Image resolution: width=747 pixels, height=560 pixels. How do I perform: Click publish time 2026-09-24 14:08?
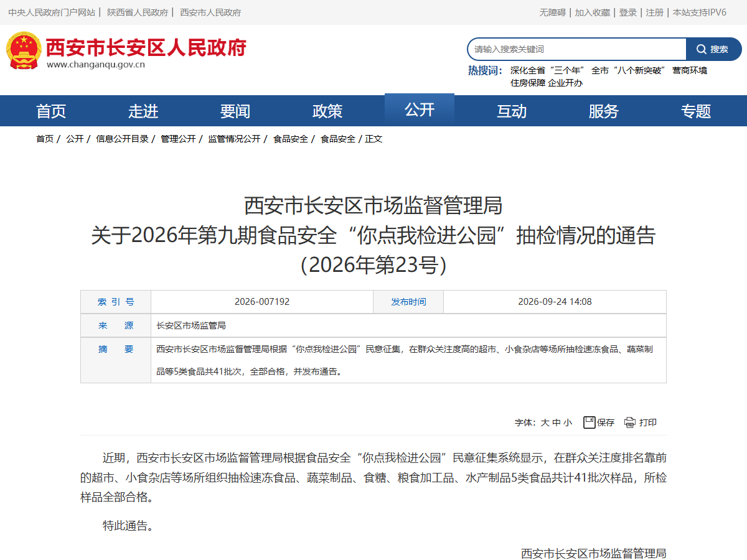[x=555, y=302]
